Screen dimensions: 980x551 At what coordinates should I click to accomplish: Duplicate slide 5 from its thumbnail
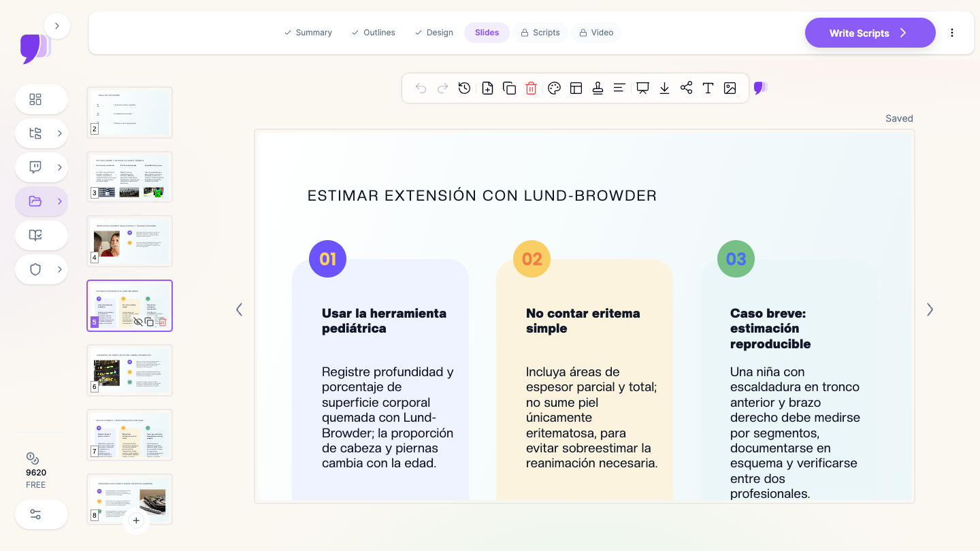pos(150,322)
